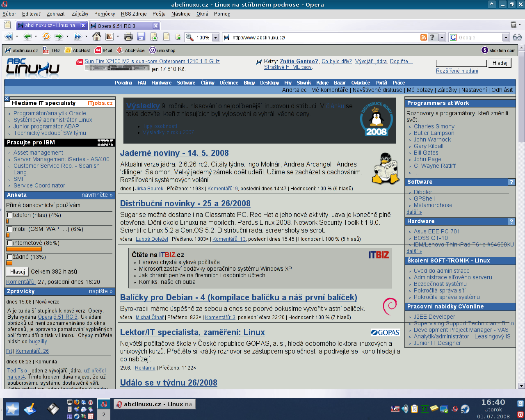Viewport: 525px width, 420px height.
Task: Open the Hardware site navigation item
Action: pyautogui.click(x=161, y=83)
